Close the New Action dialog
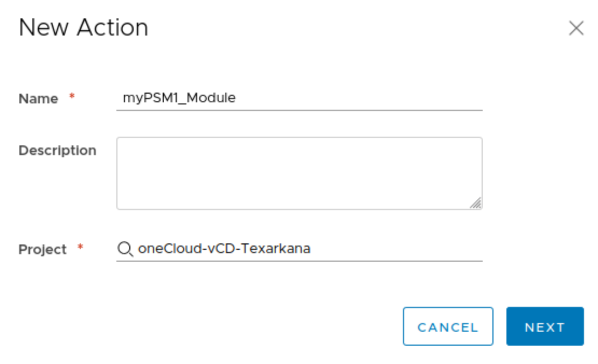 point(576,29)
